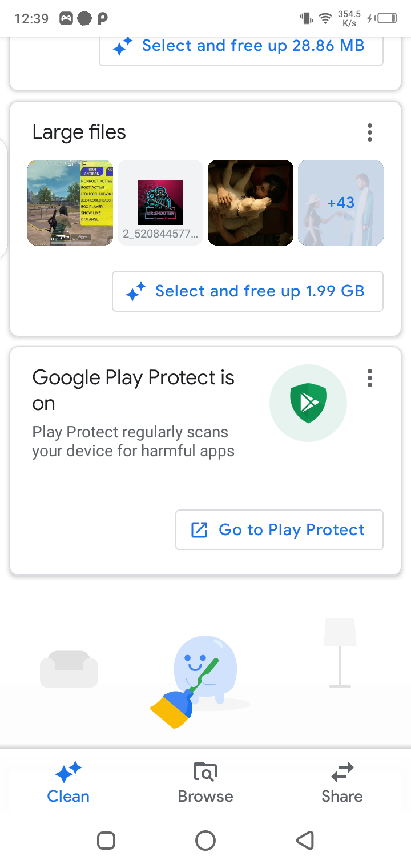Tap the Wi-Fi status icon
Screen dimensions: 411x868
coord(325,18)
